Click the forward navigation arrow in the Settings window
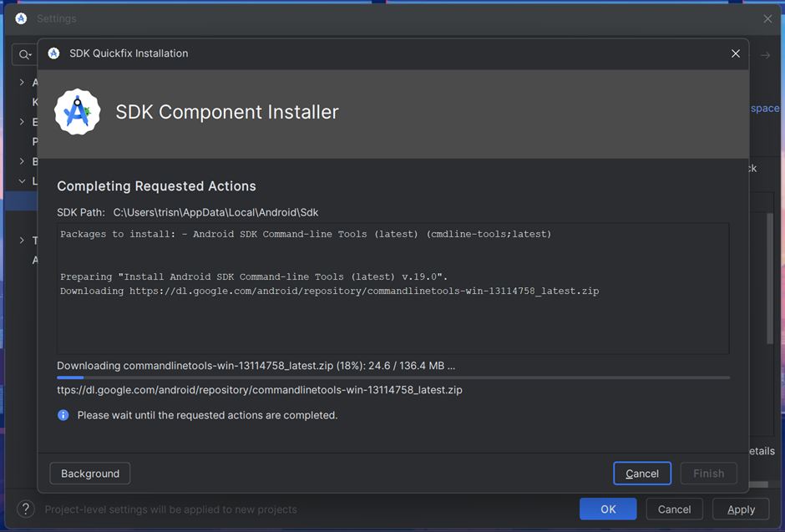Viewport: 785px width, 532px height. coord(766,55)
